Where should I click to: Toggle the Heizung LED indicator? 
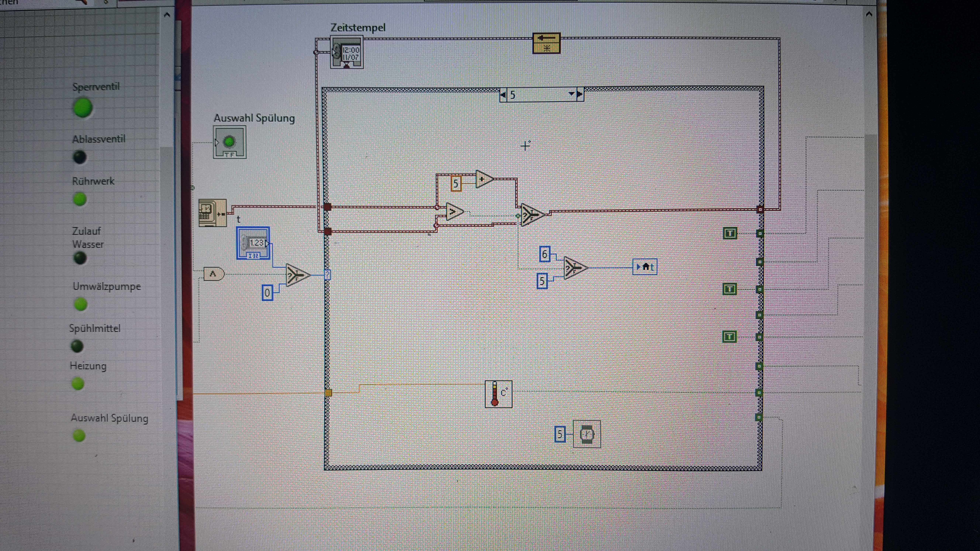coord(78,384)
